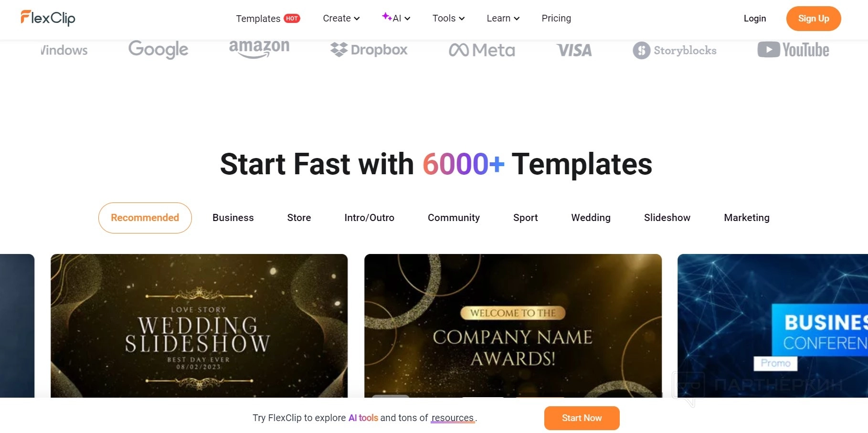Switch to the Wedding templates tab
The width and height of the screenshot is (868, 433).
tap(591, 218)
